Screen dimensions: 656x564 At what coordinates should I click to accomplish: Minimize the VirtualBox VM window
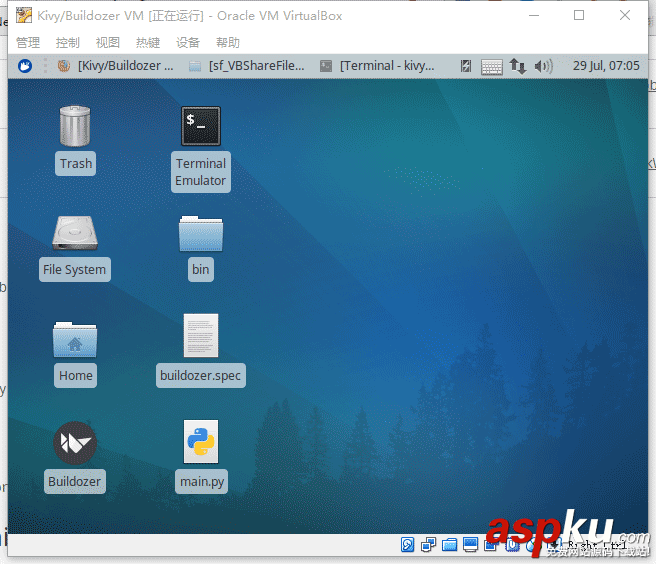[534, 15]
